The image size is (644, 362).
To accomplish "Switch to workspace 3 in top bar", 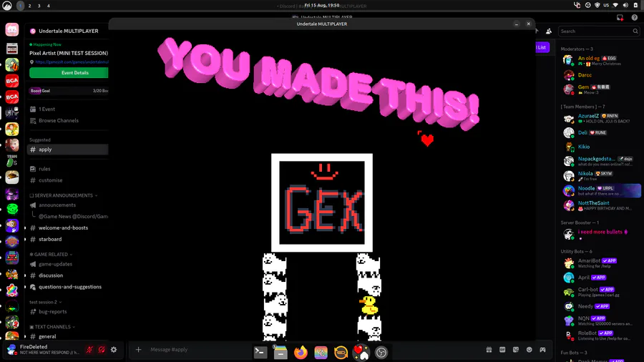I will [x=39, y=6].
